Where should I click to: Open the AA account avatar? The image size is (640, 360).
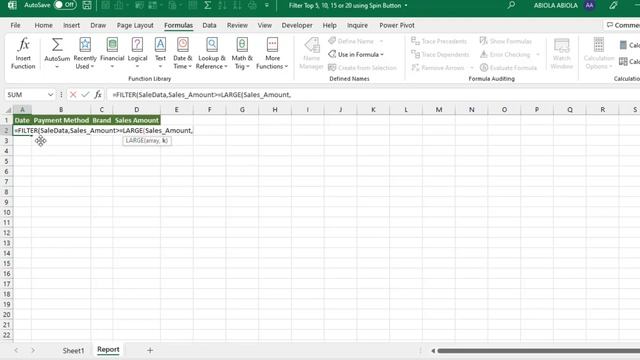click(589, 5)
